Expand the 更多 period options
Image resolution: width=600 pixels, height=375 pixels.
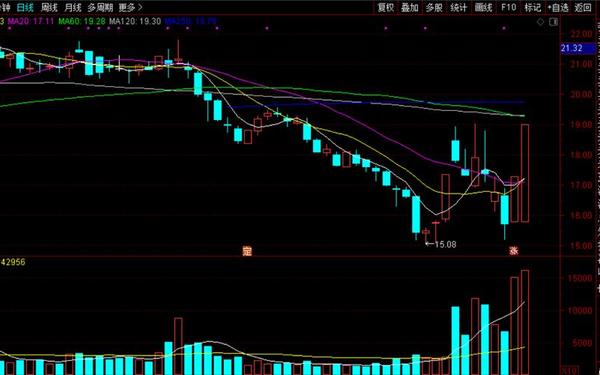pyautogui.click(x=130, y=7)
